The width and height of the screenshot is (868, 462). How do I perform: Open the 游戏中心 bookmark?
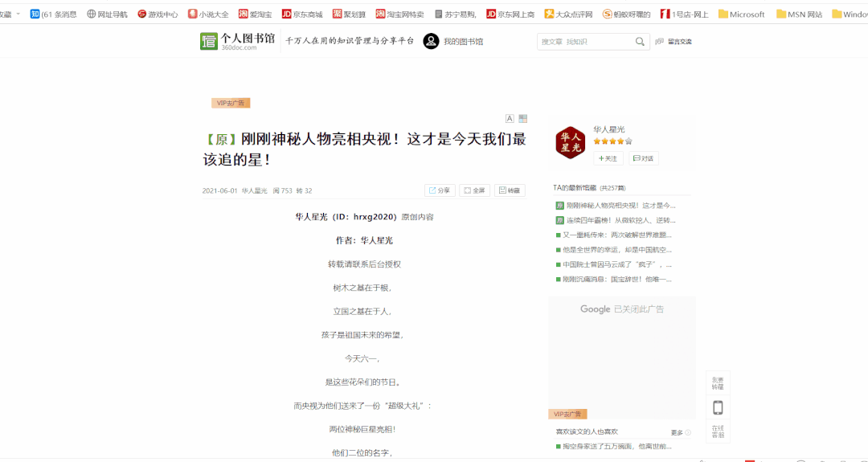[158, 14]
